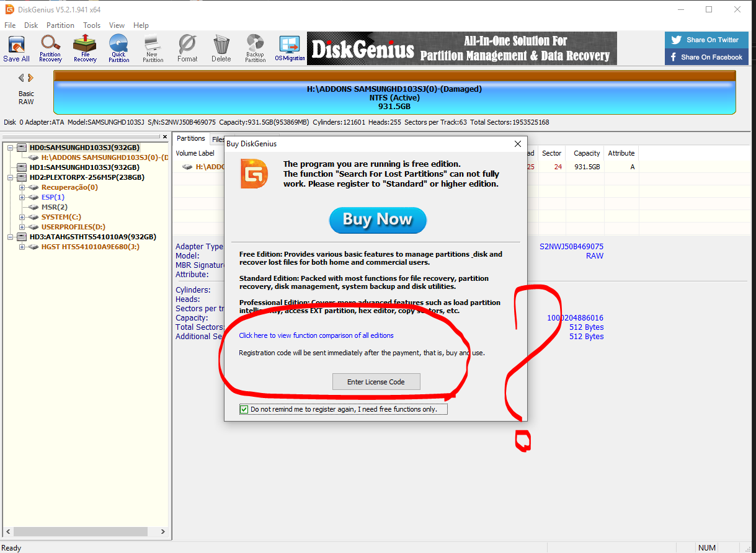This screenshot has width=756, height=553.
Task: Select HD1:SAMSUNGHD103SJ(932GB) in the tree
Action: tap(84, 167)
